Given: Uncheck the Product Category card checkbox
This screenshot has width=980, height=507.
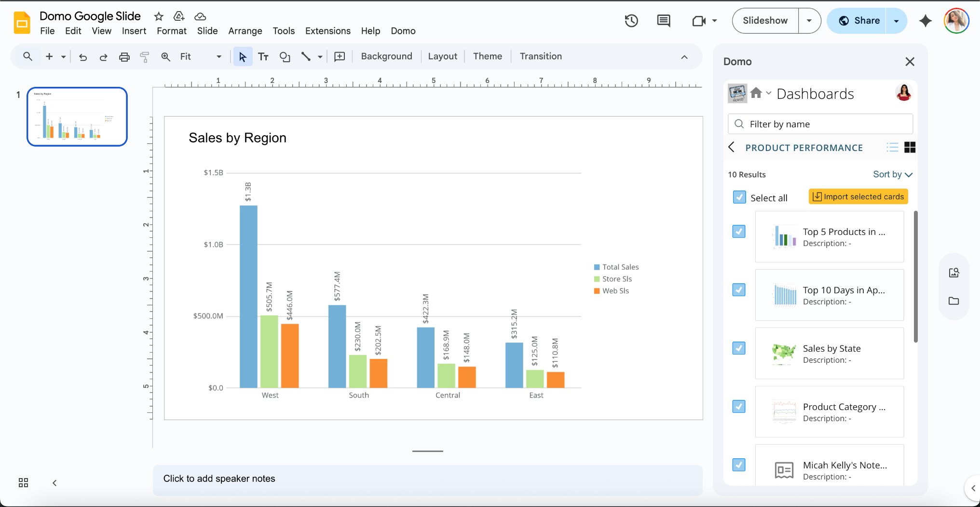Looking at the screenshot, I should (738, 407).
